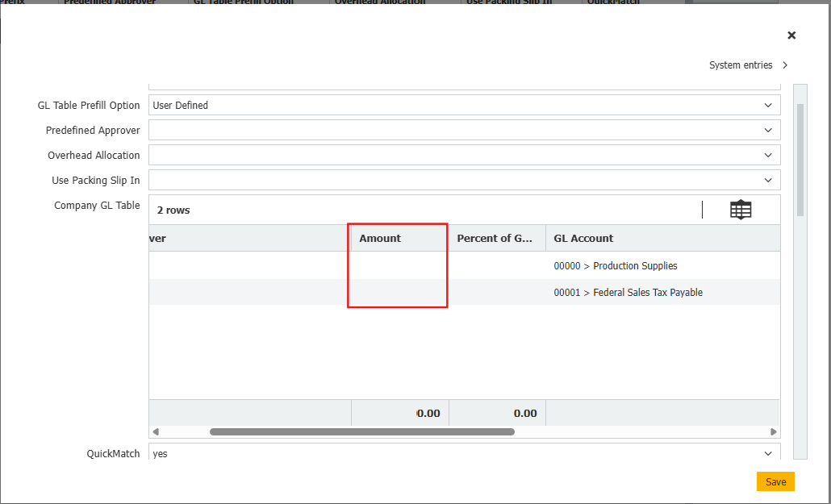The width and height of the screenshot is (831, 504).
Task: Open the QuickMatch dropdown showing yes
Action: pyautogui.click(x=464, y=454)
